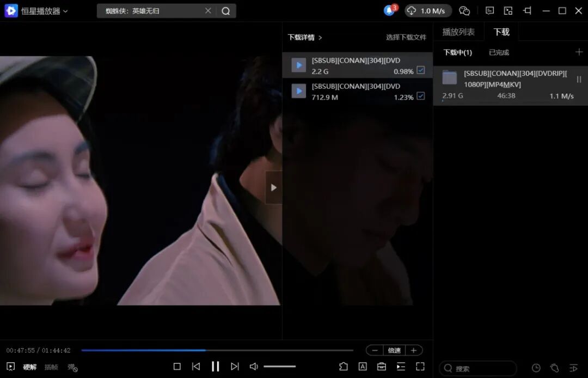
Task: Toggle 插帧 frame interpolation
Action: point(51,367)
